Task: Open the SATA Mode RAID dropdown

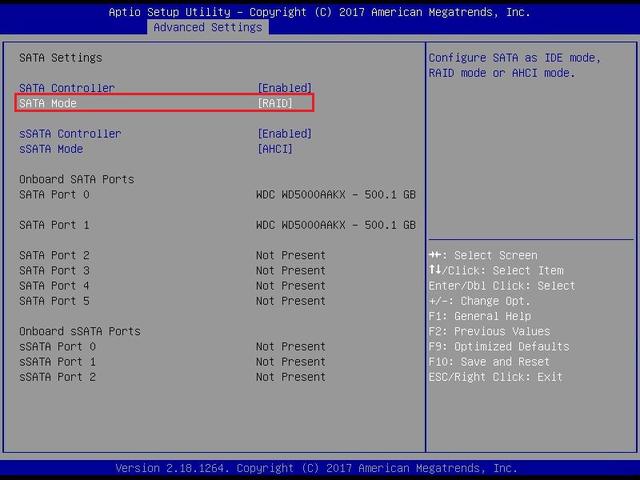Action: tap(275, 103)
